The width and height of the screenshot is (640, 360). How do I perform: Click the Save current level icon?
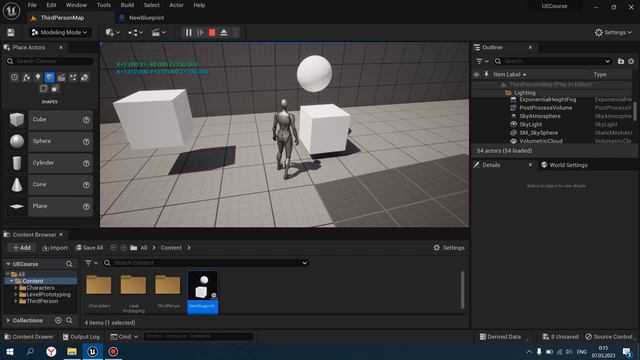click(x=11, y=32)
